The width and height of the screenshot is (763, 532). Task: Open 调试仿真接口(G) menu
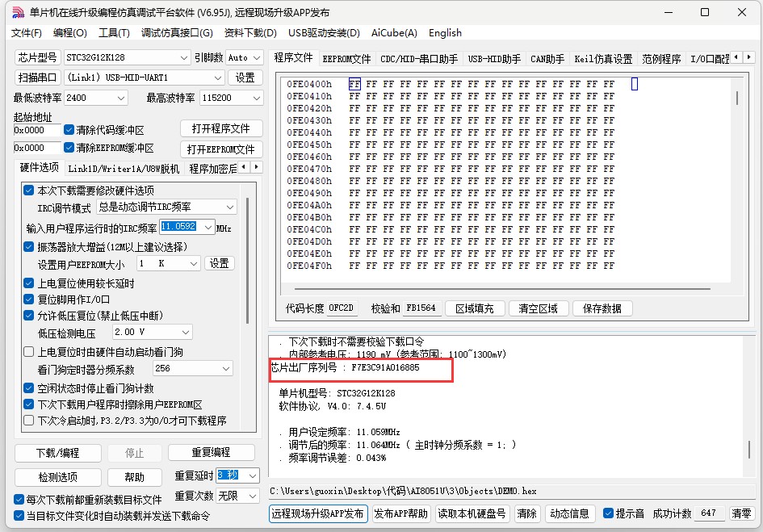(x=177, y=32)
